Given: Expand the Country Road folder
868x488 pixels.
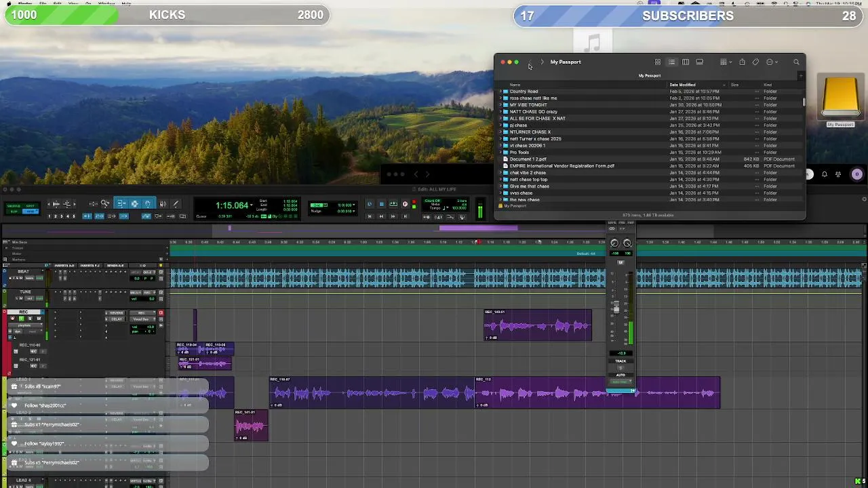Looking at the screenshot, I should [501, 91].
